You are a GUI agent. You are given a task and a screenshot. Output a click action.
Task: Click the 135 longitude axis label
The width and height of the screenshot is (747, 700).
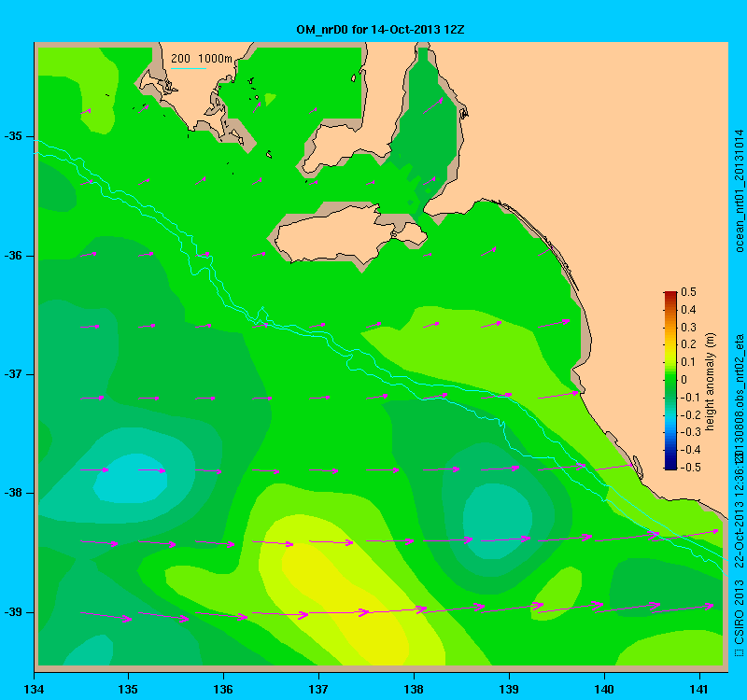point(128,690)
